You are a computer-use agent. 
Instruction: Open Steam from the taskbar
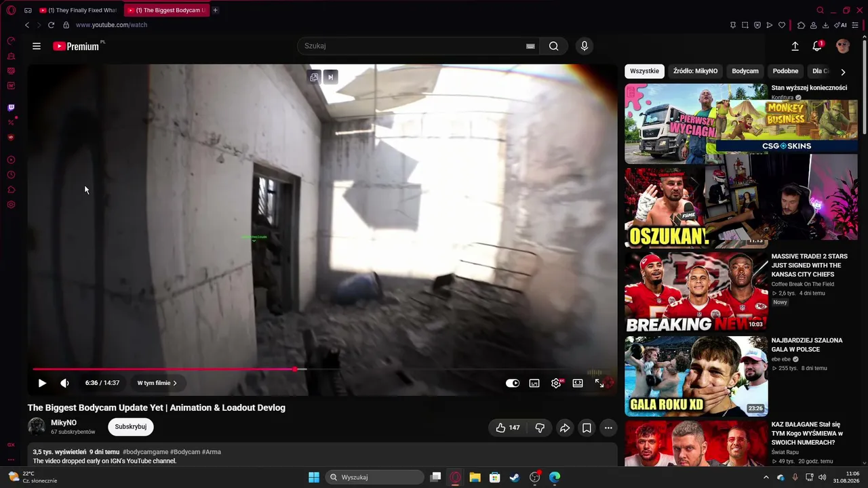515,477
